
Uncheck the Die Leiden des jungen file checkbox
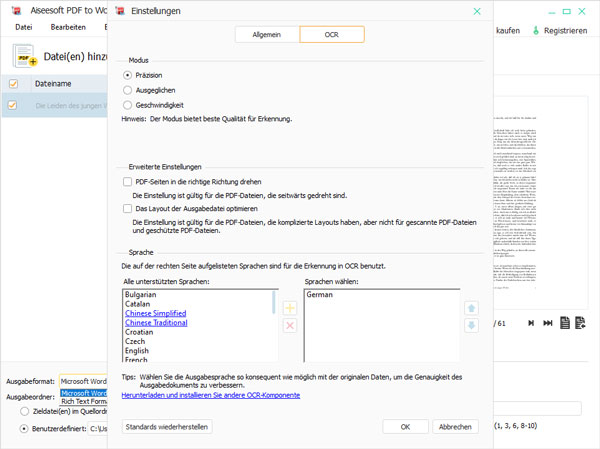point(12,105)
